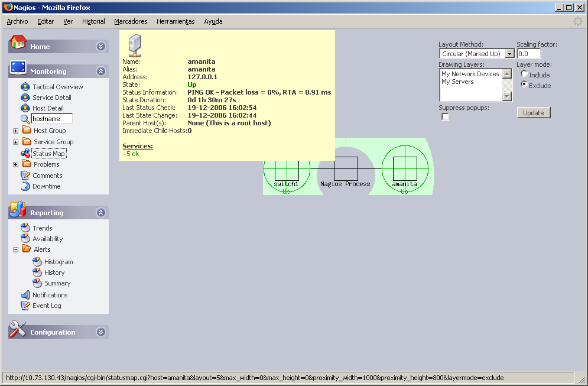Click the Tactical Overview icon
Viewport: 588px width, 386px height.
tap(25, 87)
